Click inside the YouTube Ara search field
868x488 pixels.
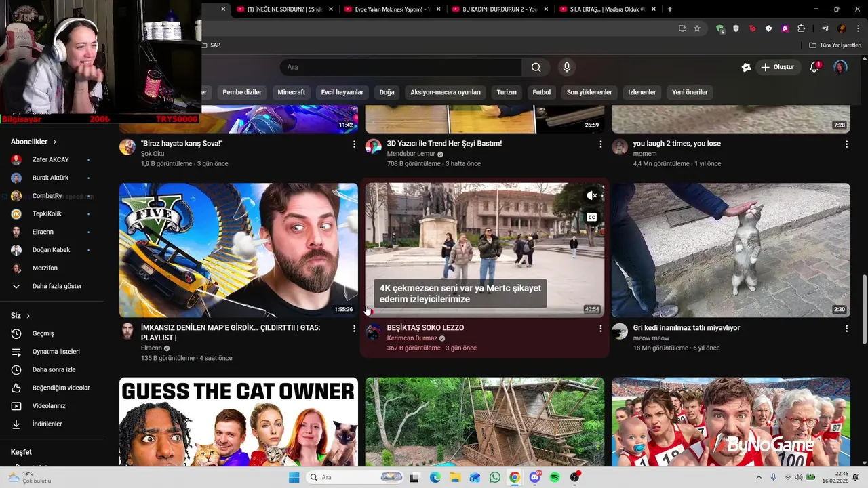click(401, 67)
